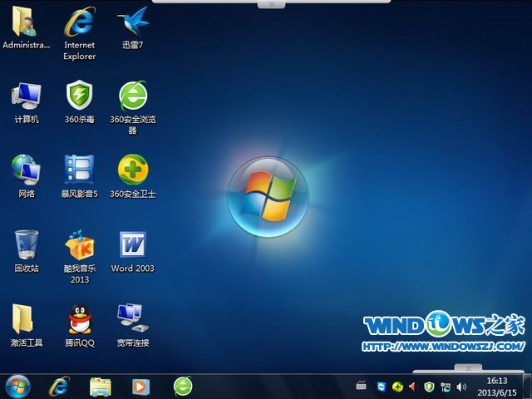Expand the panel chevron above system tray

[x=468, y=367]
